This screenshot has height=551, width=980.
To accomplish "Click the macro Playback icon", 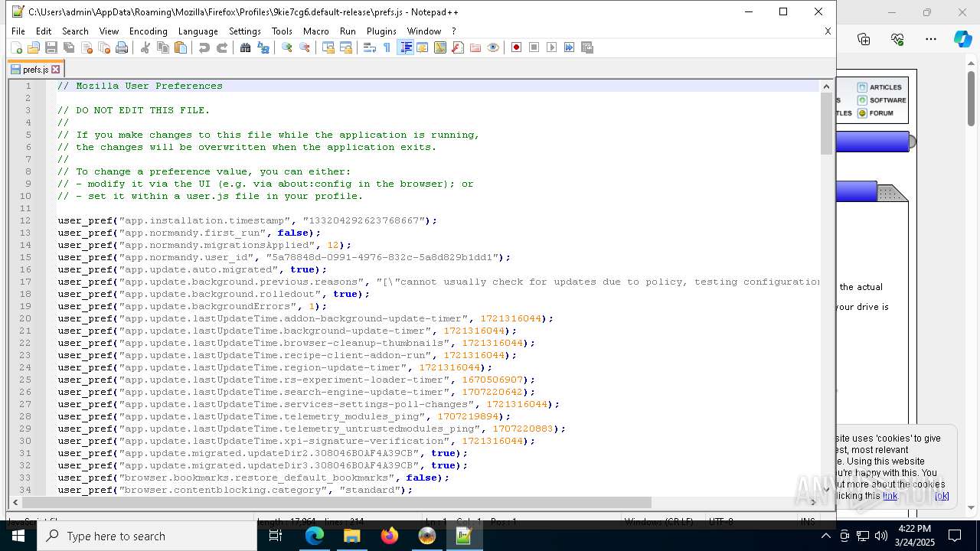I will click(551, 47).
